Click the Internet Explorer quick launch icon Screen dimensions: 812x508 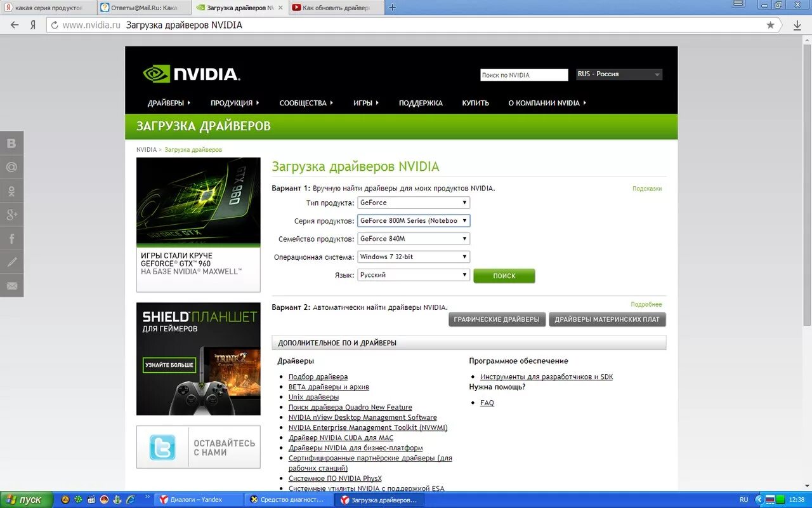click(131, 500)
